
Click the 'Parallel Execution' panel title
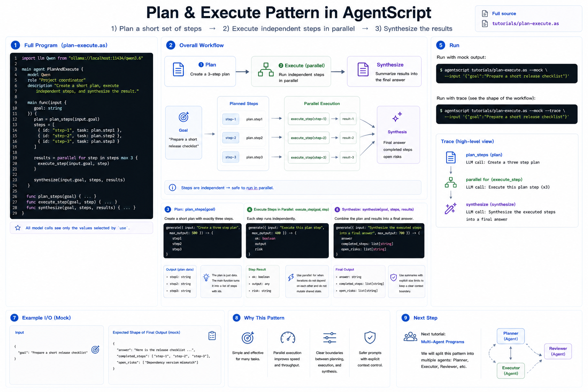[322, 104]
